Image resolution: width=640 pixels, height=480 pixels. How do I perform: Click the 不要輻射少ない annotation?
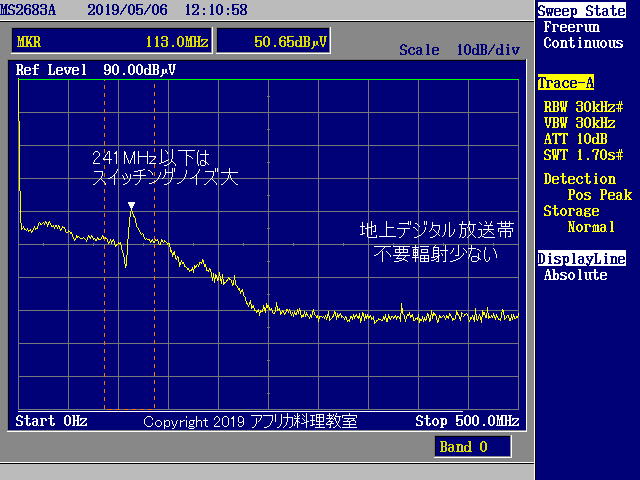436,254
